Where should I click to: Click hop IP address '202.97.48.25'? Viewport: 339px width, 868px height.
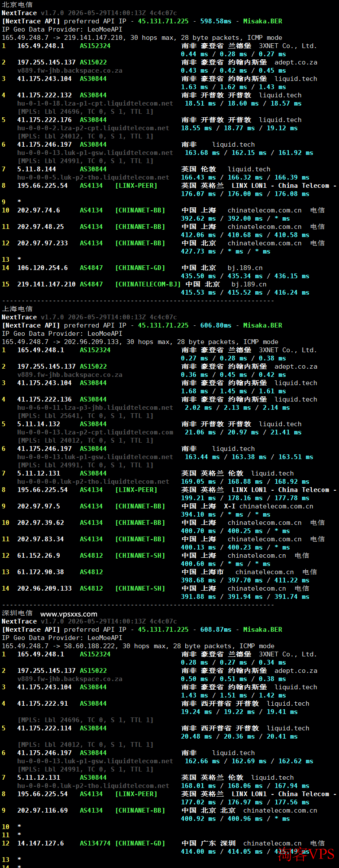41,227
